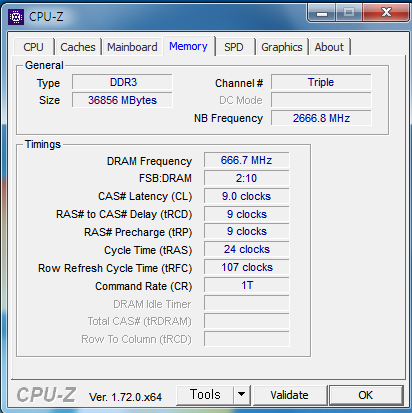This screenshot has width=412, height=413.
Task: Click the CPU-Z app icon in title bar
Action: tap(16, 17)
